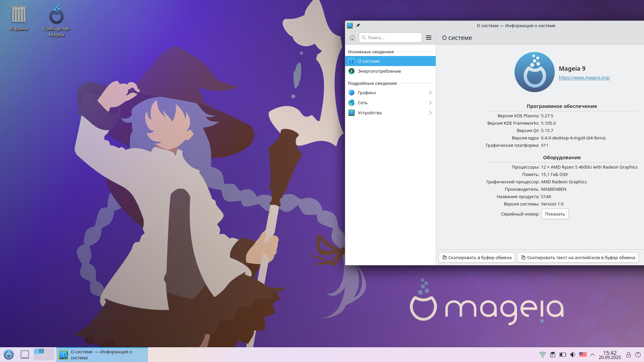
Task: Toggle the pin icon in title bar
Action: tap(358, 25)
